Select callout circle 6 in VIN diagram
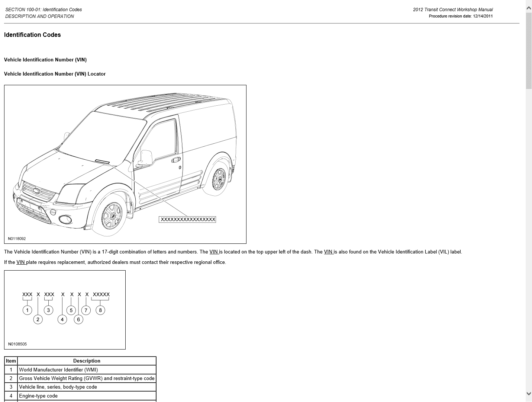The width and height of the screenshot is (532, 402). [78, 319]
